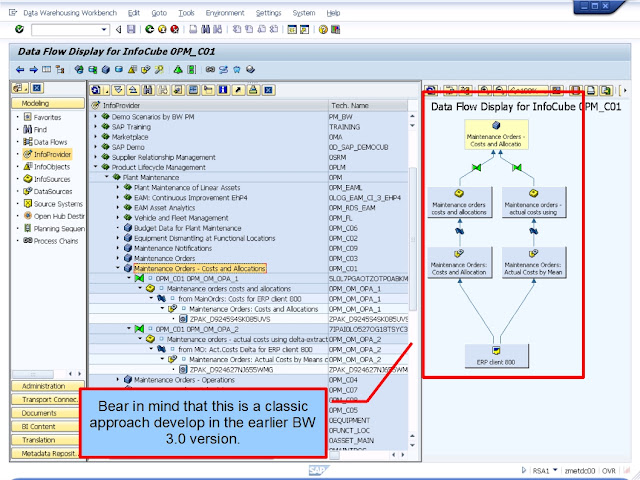The width and height of the screenshot is (640, 480).
Task: Open the BI Content section
Action: click(48, 427)
